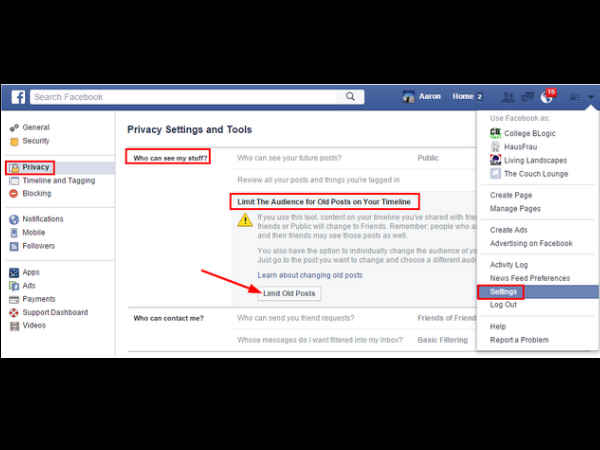Open Help from account menu
600x450 pixels.
(x=498, y=326)
